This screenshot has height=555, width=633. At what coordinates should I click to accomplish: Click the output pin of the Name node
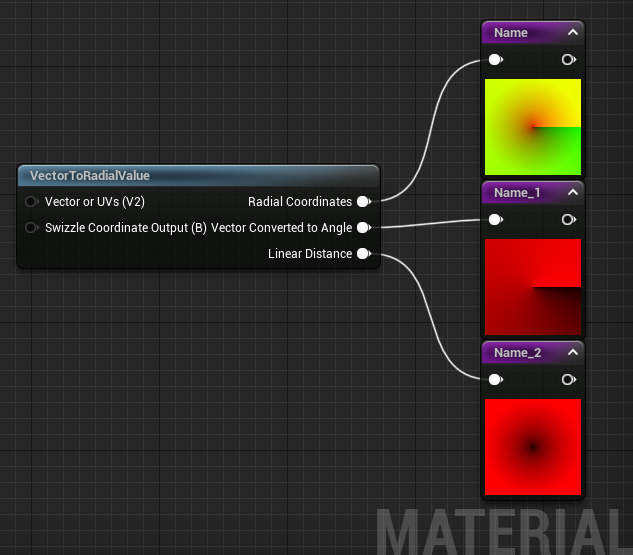pyautogui.click(x=568, y=60)
